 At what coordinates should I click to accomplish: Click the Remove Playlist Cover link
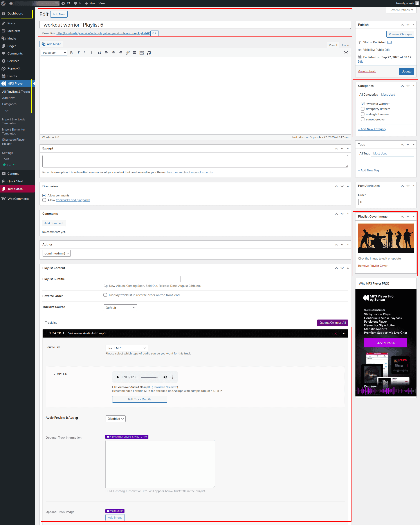click(373, 266)
